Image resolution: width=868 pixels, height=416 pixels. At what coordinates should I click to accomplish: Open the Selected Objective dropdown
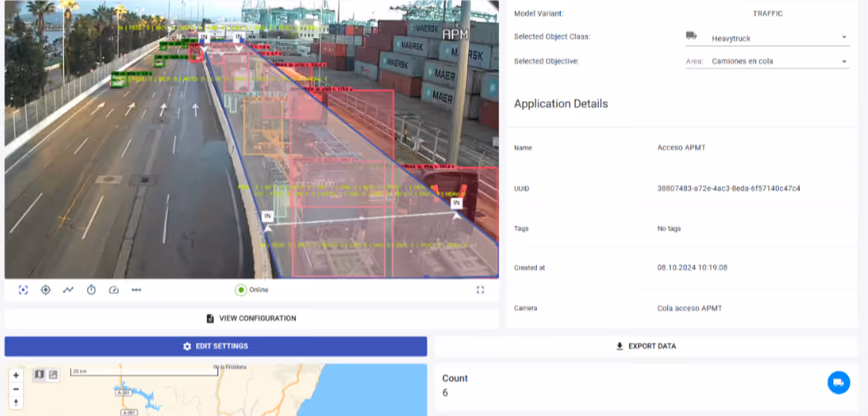click(x=767, y=61)
